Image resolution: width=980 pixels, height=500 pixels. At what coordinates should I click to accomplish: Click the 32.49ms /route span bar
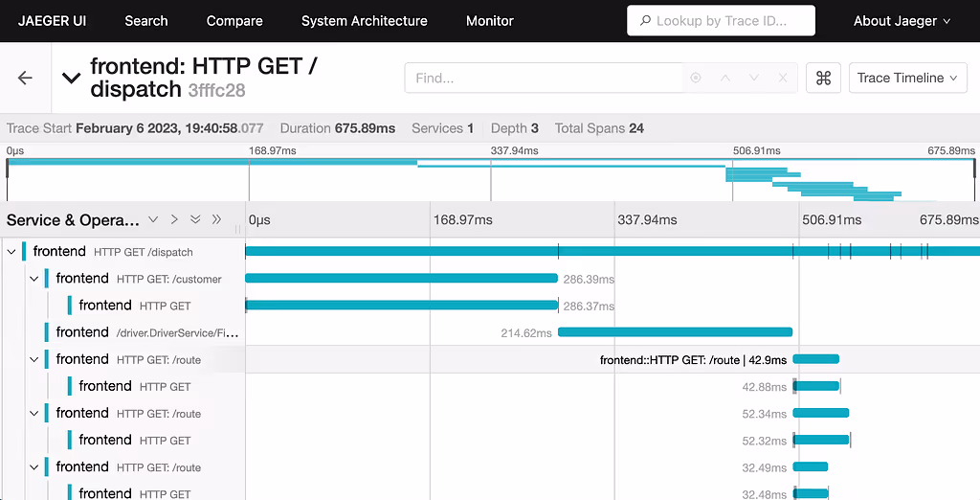pos(811,466)
